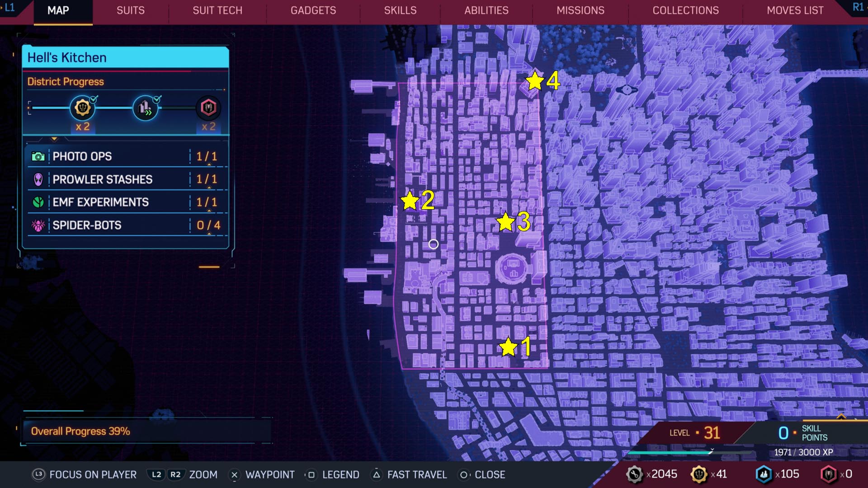This screenshot has height=488, width=868.
Task: Select star marker number 3 on map
Action: [x=505, y=222]
